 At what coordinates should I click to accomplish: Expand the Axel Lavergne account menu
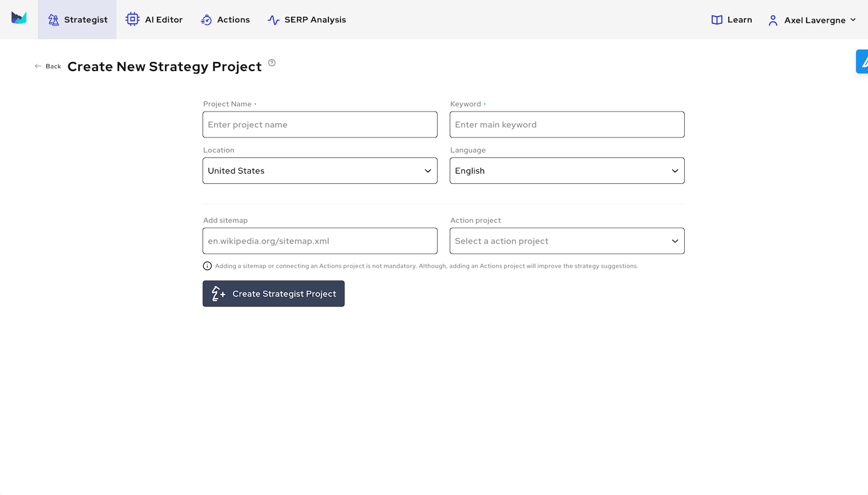812,20
